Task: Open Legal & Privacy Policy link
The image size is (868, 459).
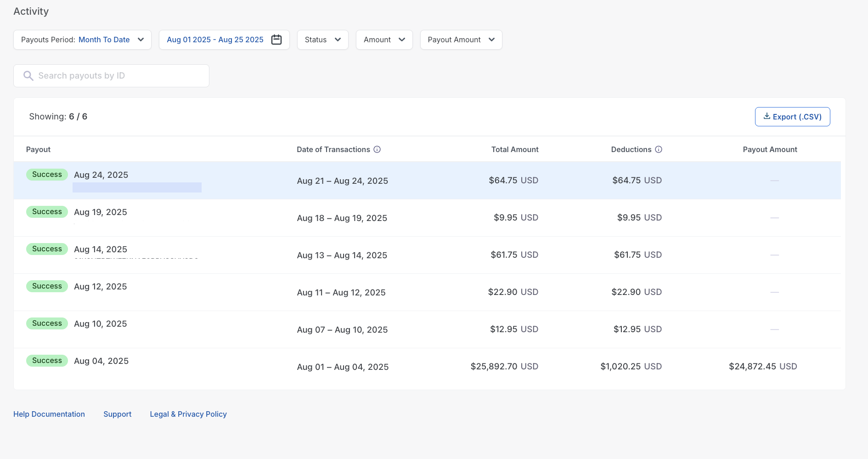Action: coord(188,414)
